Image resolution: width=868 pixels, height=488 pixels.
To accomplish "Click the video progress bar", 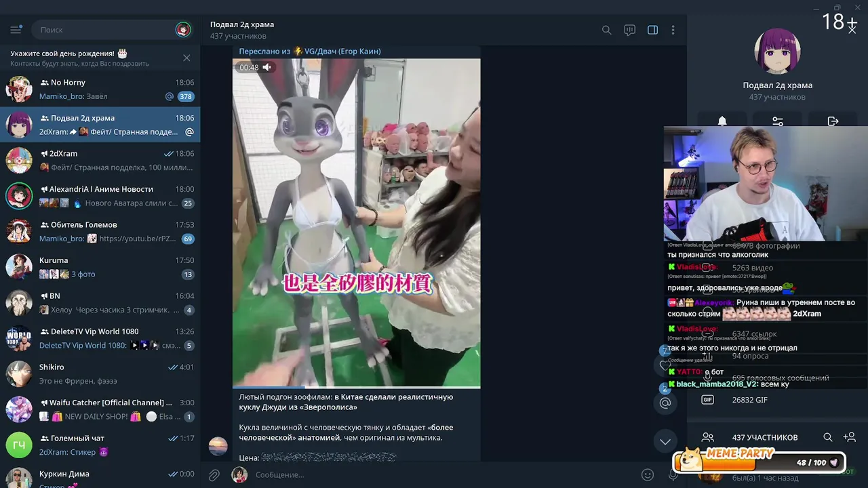I will coord(356,387).
